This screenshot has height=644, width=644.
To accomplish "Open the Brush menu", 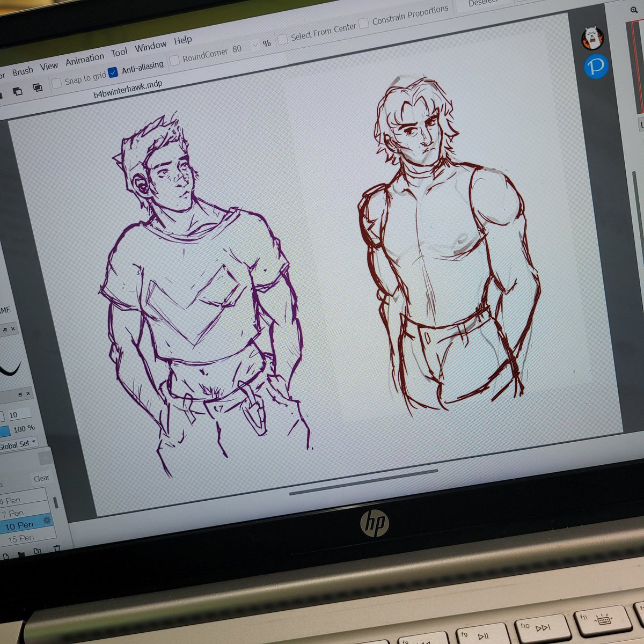I will pos(23,71).
